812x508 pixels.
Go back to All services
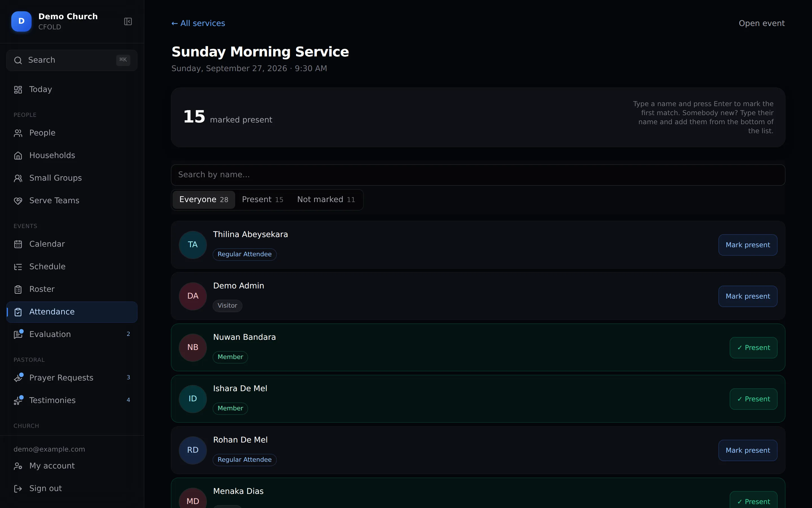point(198,23)
